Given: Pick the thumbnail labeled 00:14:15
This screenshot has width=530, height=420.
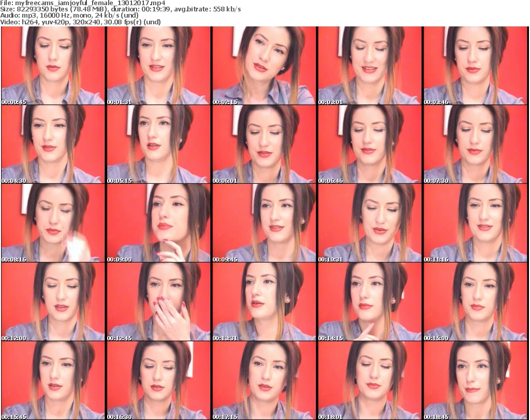Looking at the screenshot, I should click(370, 302).
